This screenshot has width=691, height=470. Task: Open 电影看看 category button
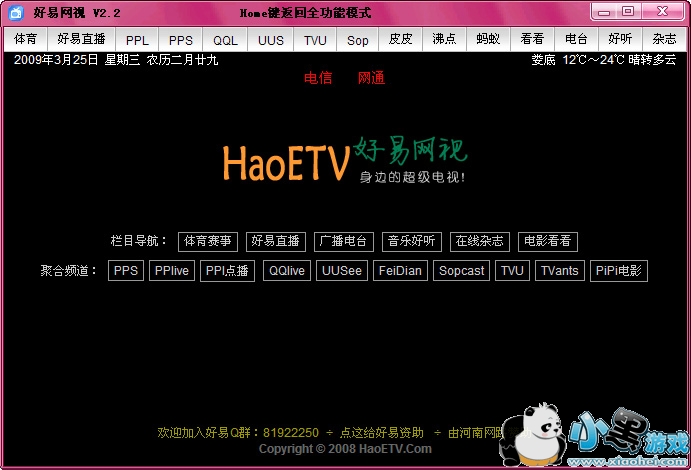pos(548,241)
